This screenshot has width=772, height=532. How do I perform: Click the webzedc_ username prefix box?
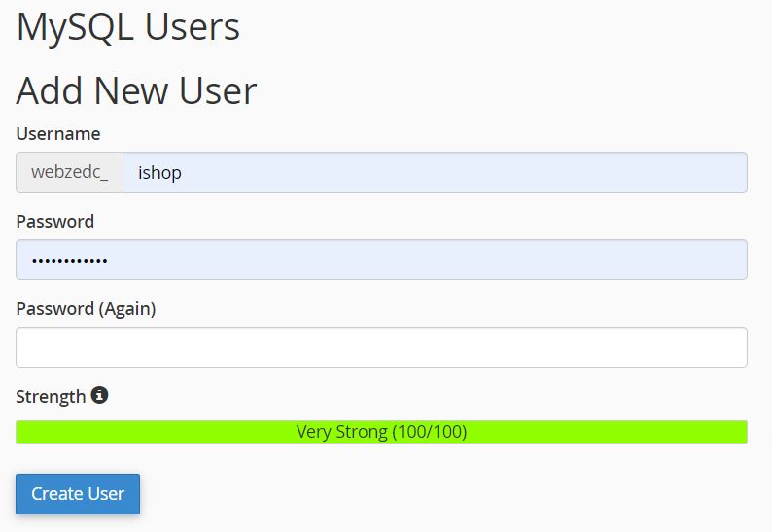tap(69, 172)
